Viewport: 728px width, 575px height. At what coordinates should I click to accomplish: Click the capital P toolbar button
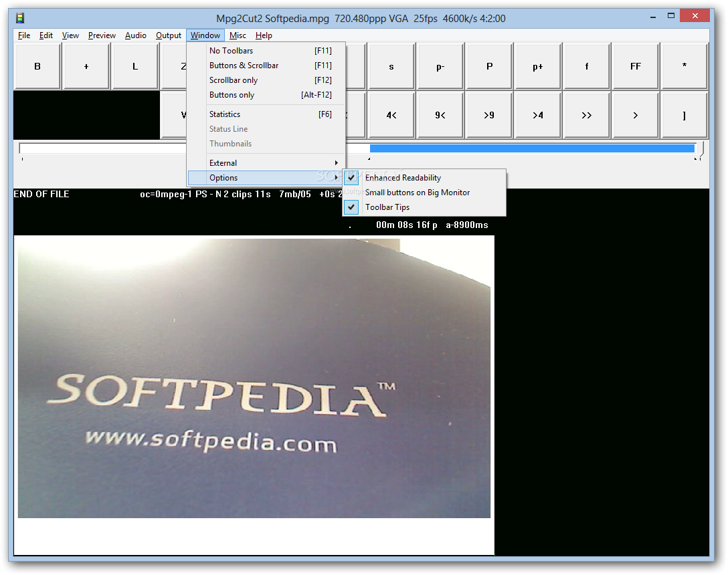pos(489,66)
